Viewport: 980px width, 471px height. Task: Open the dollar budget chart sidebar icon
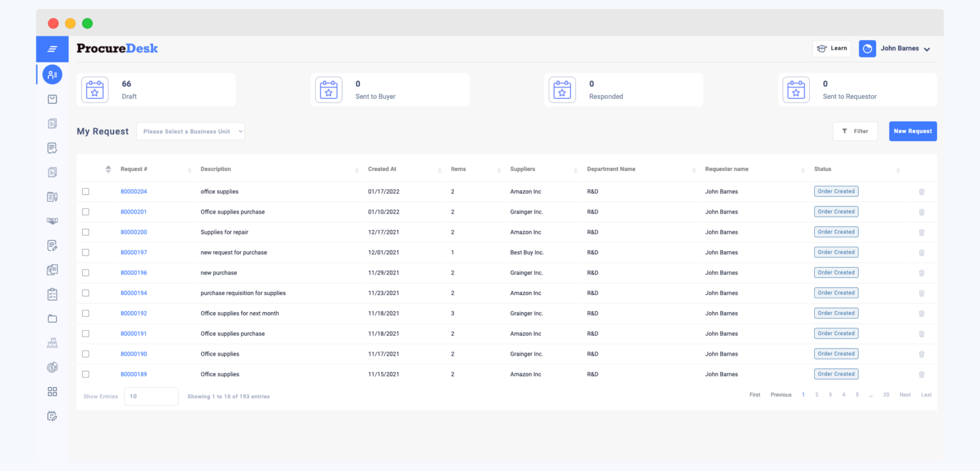52,368
